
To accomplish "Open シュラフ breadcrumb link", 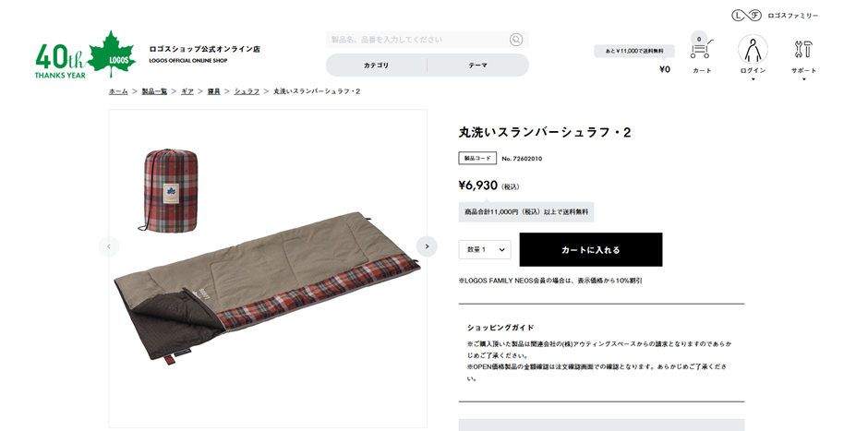I will [247, 91].
